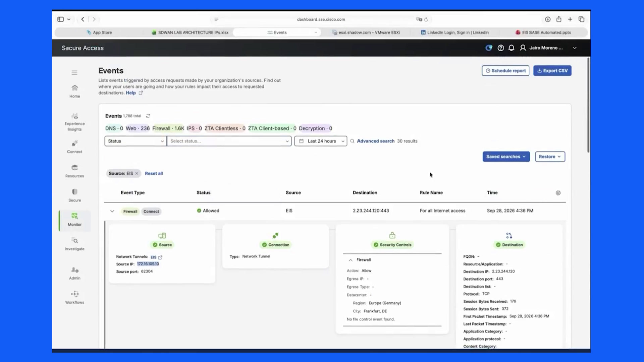
Task: Open the Home page in sidebar
Action: 74,91
